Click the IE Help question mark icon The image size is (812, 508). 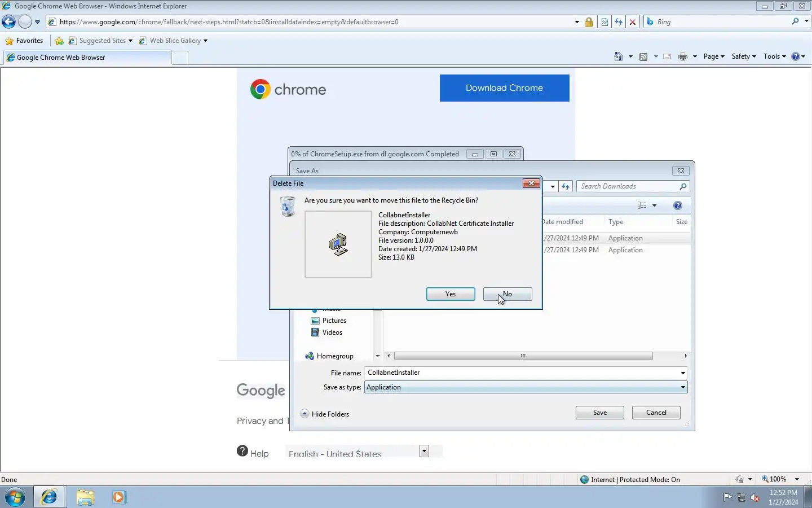tap(796, 56)
